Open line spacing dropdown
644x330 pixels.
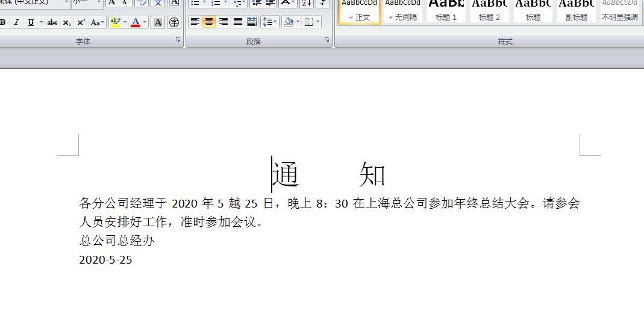click(x=270, y=21)
